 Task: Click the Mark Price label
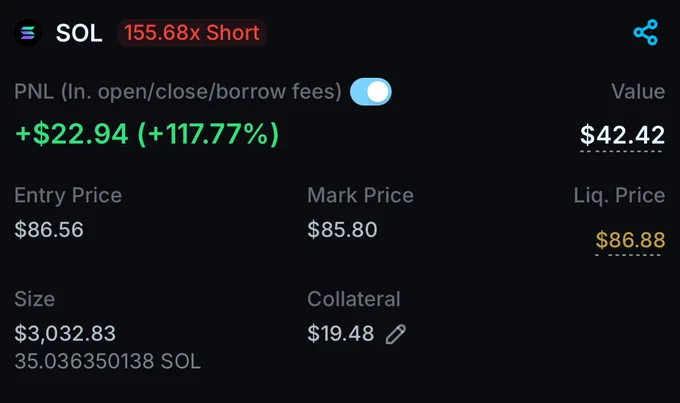click(x=360, y=195)
